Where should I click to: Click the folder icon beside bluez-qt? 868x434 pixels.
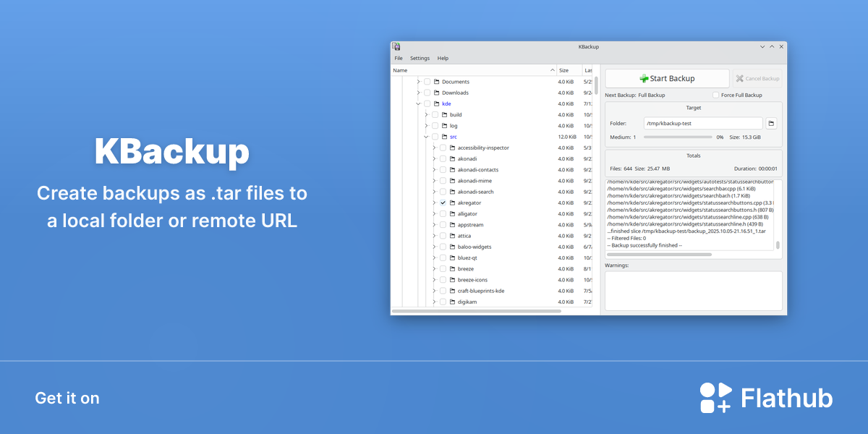(x=452, y=258)
